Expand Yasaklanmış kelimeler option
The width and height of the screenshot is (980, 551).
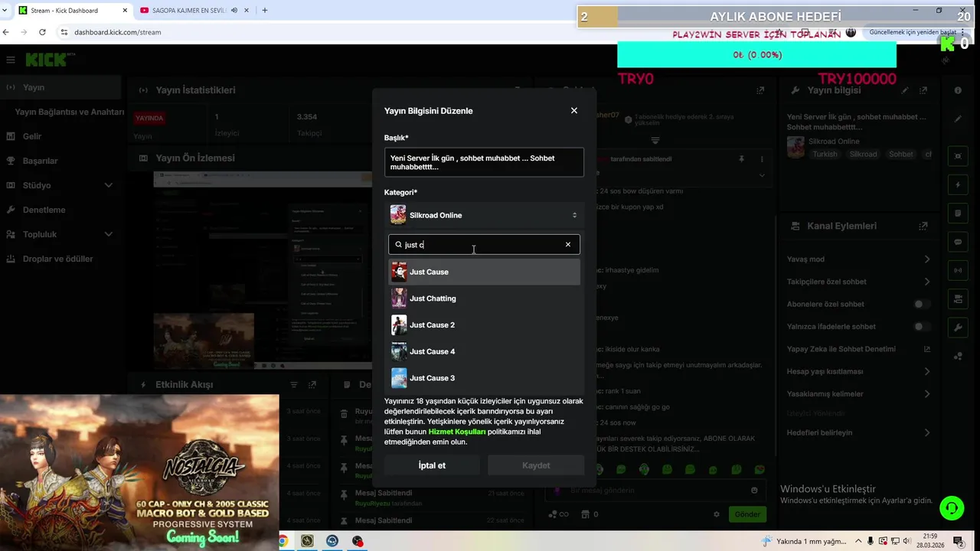[927, 394]
